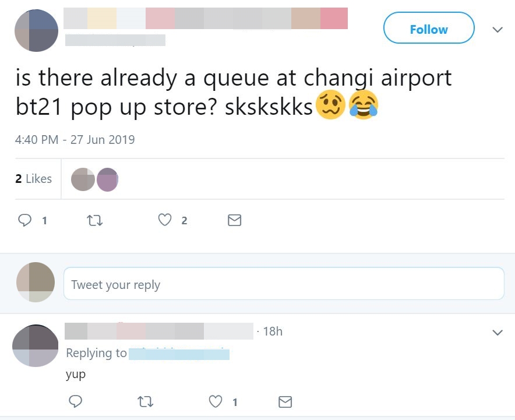This screenshot has width=515, height=420.
Task: Follow the tweet author
Action: click(429, 28)
